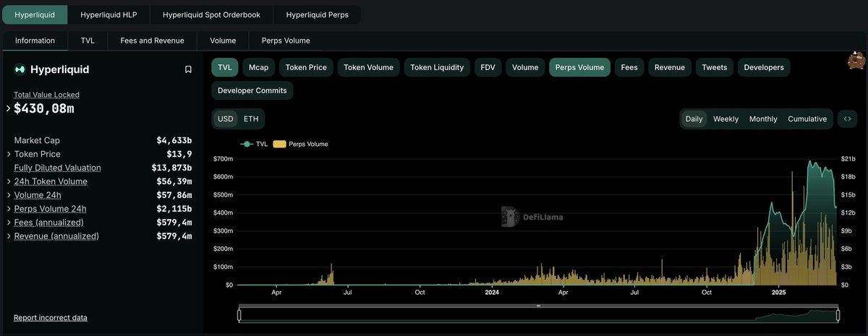Choose the Cumulative chart view
The height and width of the screenshot is (336, 868).
pyautogui.click(x=807, y=119)
